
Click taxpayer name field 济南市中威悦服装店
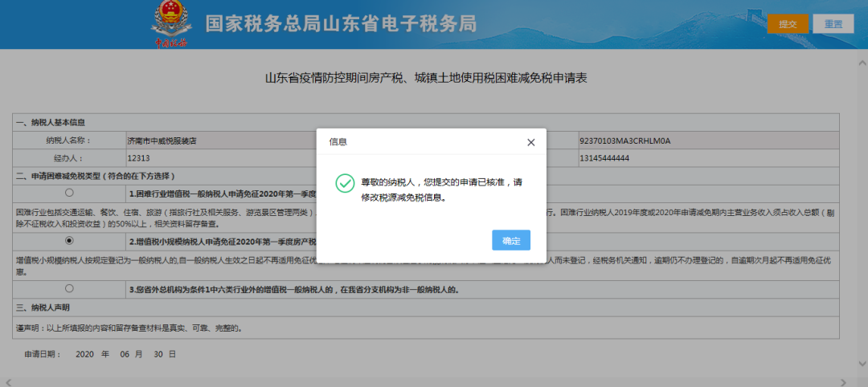(x=221, y=141)
